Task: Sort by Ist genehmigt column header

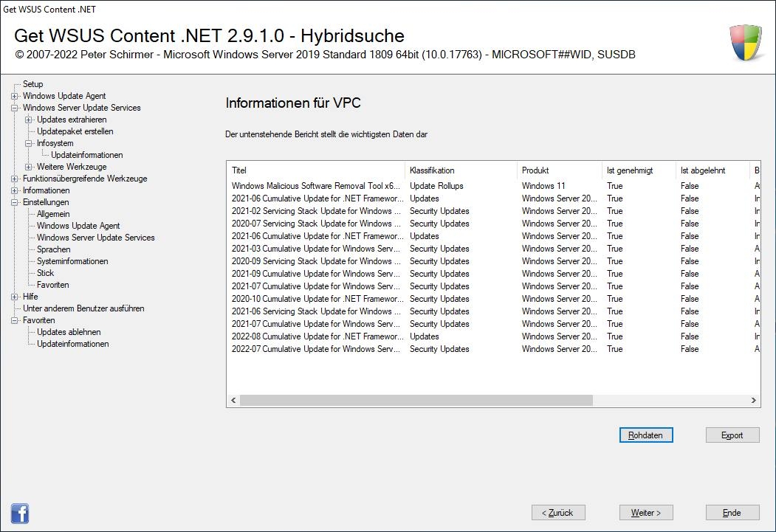Action: 639,170
